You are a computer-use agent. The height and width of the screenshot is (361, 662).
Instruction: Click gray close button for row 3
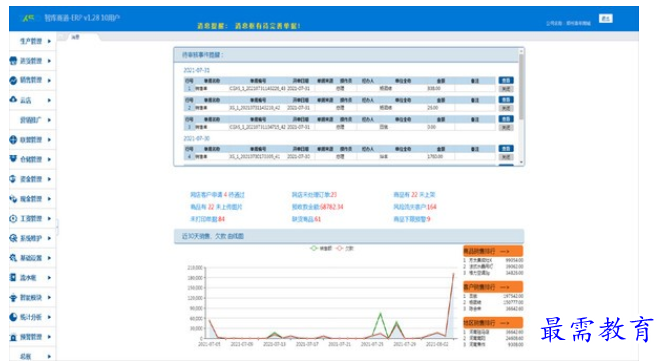(506, 127)
